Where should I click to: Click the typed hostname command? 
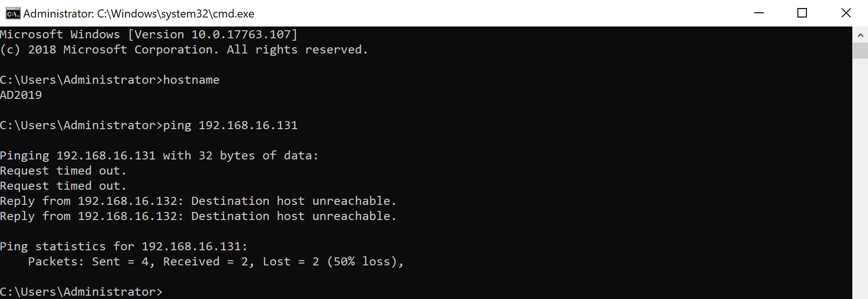click(191, 80)
